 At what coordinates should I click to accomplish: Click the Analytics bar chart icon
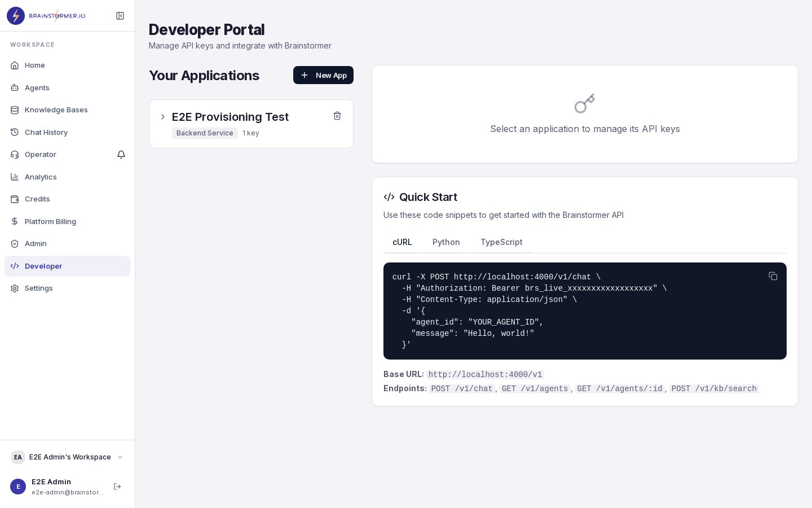pyautogui.click(x=15, y=177)
